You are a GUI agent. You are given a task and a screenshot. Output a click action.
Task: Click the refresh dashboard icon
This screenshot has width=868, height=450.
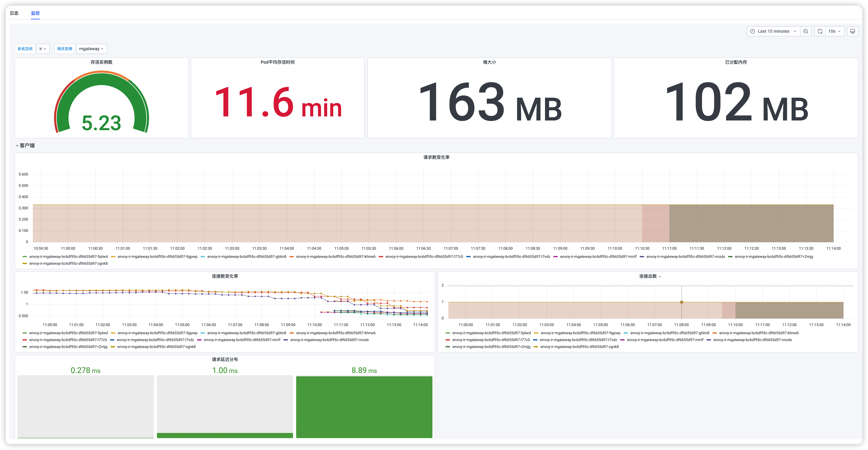(x=820, y=31)
